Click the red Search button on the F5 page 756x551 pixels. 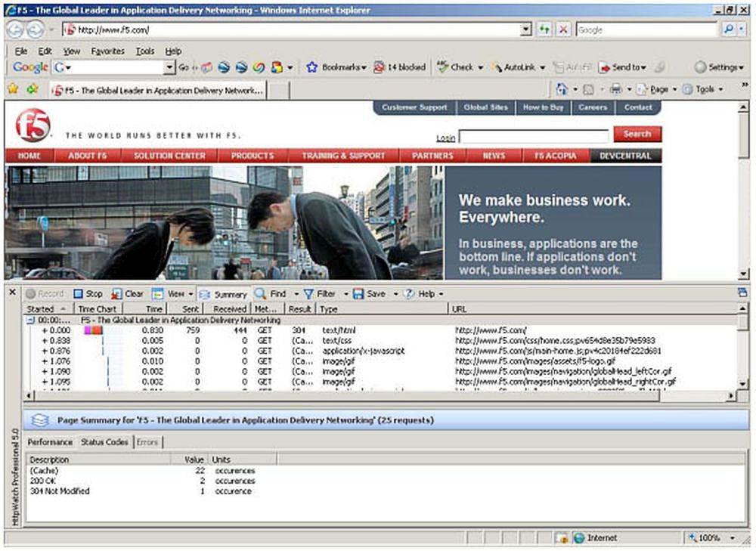pyautogui.click(x=637, y=134)
